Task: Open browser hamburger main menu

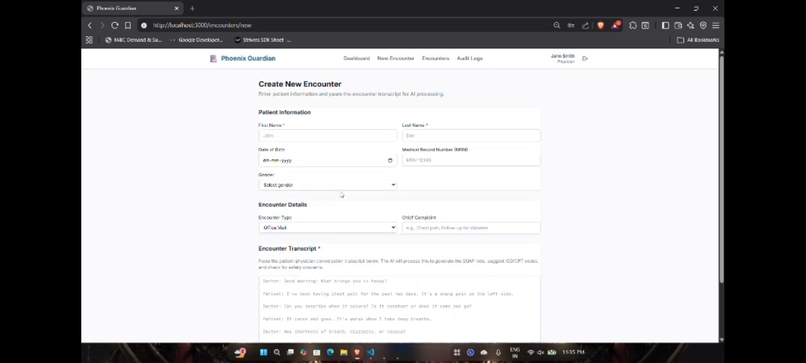Action: pyautogui.click(x=716, y=25)
